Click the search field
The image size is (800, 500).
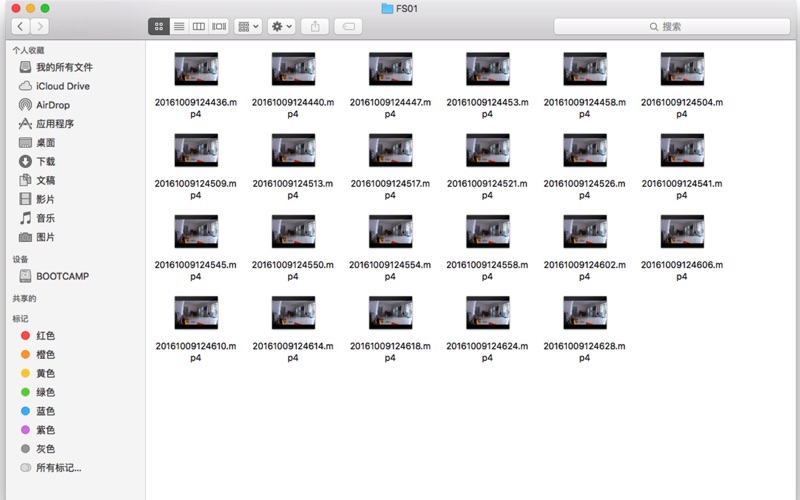coord(671,26)
